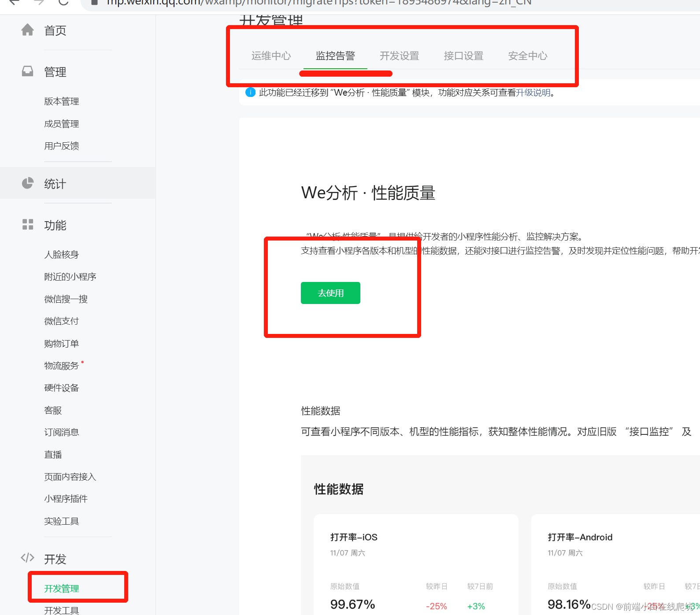This screenshot has height=615, width=700.
Task: Click the 打开率-Android card title
Action: click(x=580, y=537)
